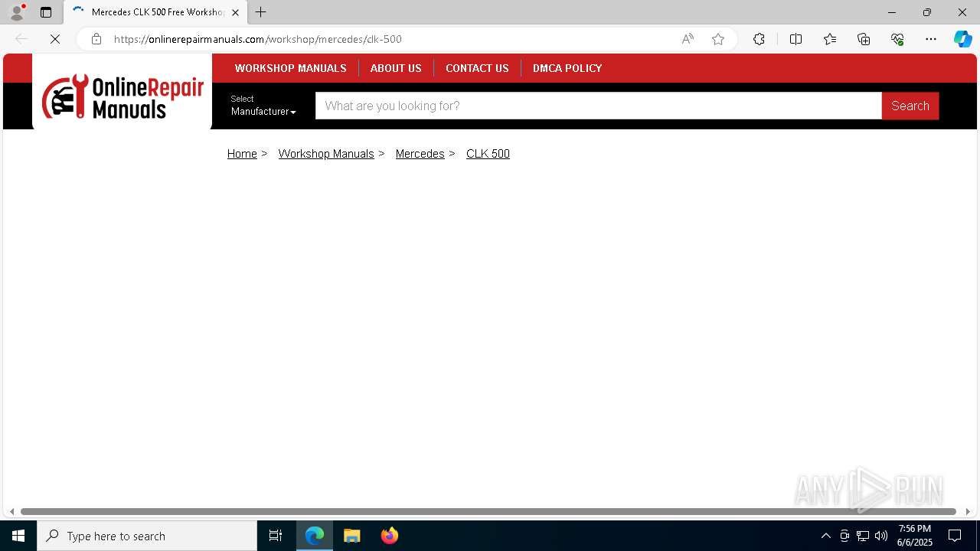
Task: Follow the Home breadcrumb link
Action: coord(242,154)
